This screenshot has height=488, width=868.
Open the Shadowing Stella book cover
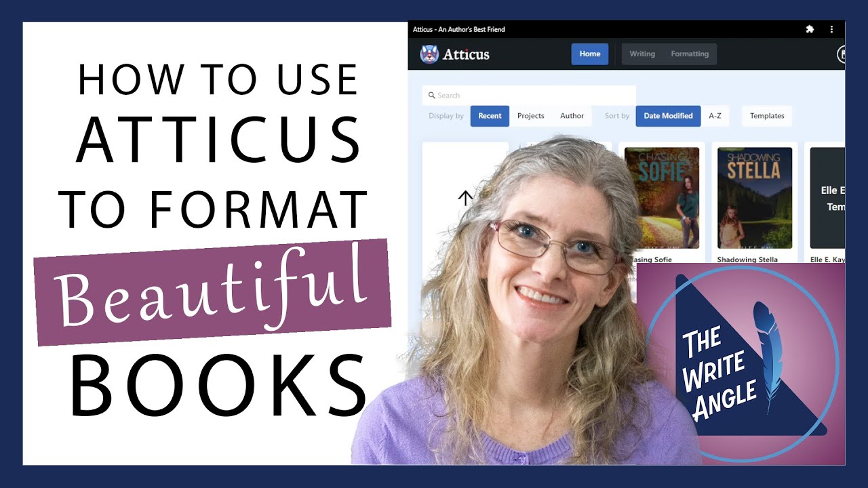[755, 198]
